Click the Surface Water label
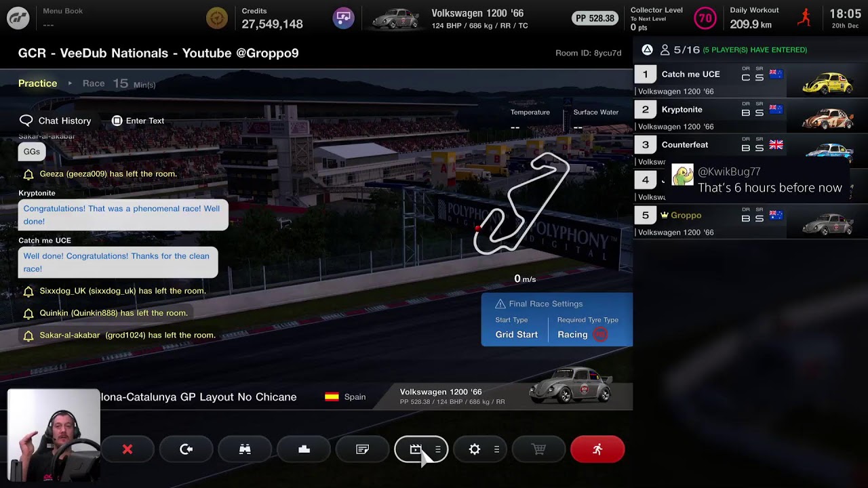 (595, 113)
